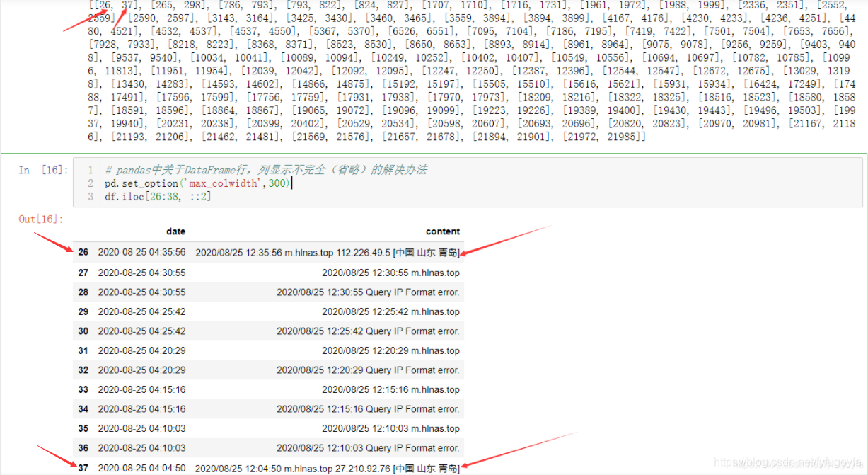
Task: Click the 'date' column header
Action: pyautogui.click(x=176, y=231)
